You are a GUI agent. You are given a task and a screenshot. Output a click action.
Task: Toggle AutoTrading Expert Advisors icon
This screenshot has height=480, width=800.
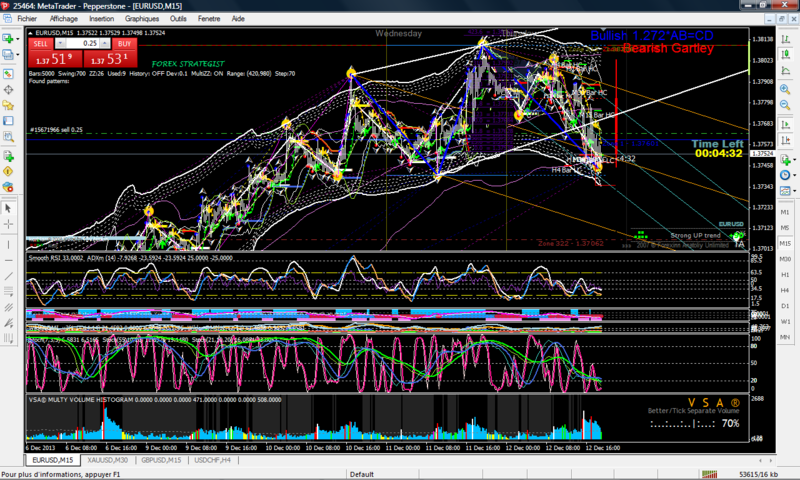pos(8,187)
